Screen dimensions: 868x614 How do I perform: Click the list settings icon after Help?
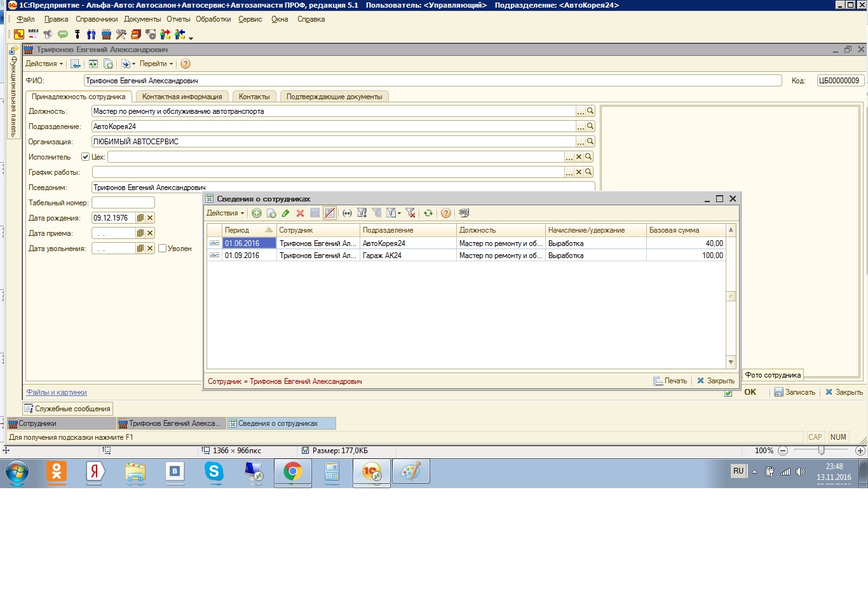(x=464, y=213)
